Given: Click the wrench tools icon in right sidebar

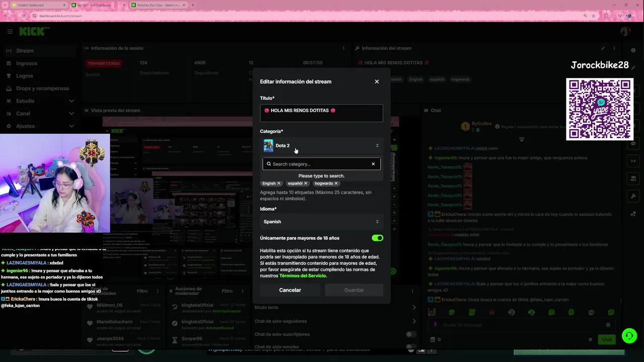Looking at the screenshot, I should coord(633,196).
